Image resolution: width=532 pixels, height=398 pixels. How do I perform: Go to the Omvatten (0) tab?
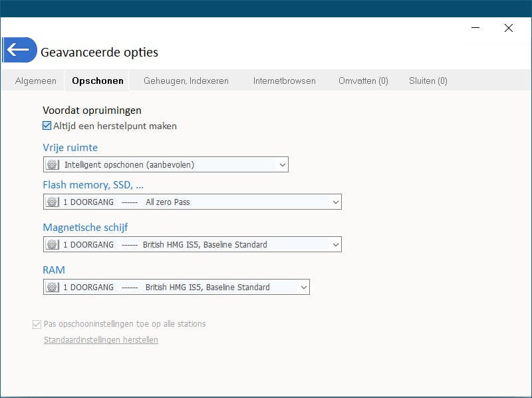coord(363,81)
